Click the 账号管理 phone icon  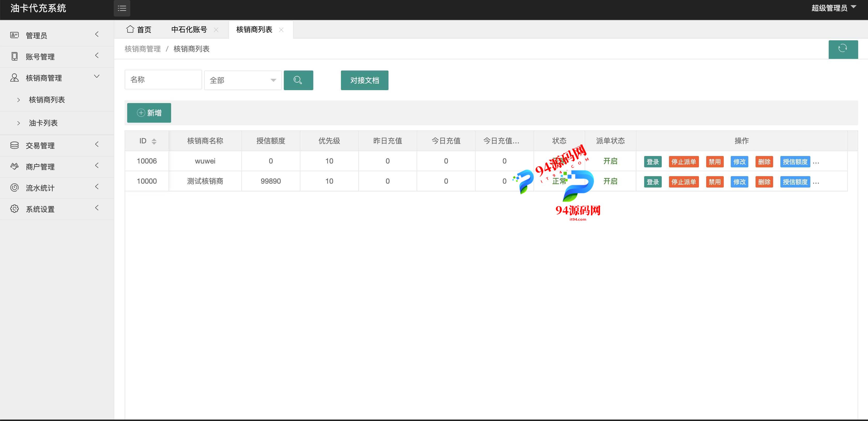point(14,56)
